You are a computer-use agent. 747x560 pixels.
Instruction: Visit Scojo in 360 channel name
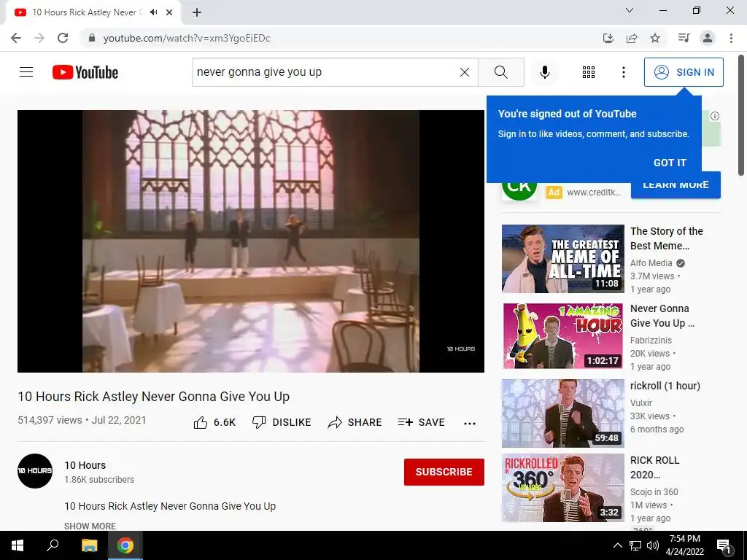coord(654,492)
